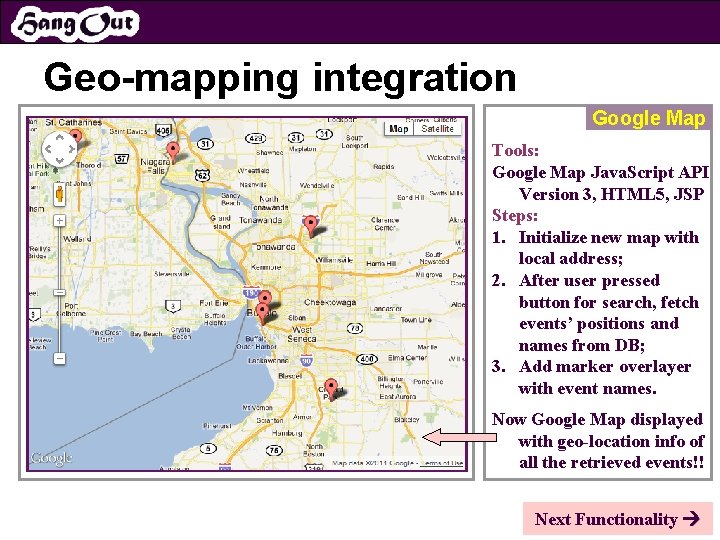720x540 pixels.
Task: Click the West Seneca map label
Action: click(302, 334)
